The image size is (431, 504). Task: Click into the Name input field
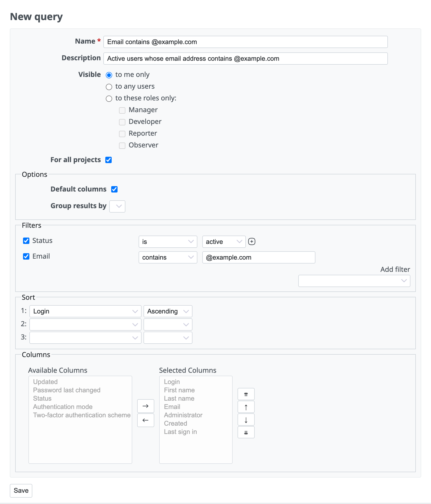(x=246, y=42)
